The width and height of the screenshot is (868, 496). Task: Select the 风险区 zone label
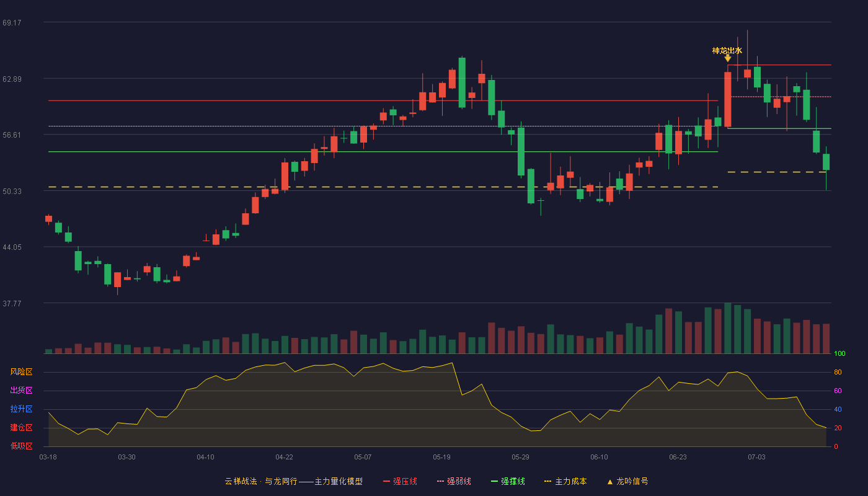pyautogui.click(x=21, y=372)
